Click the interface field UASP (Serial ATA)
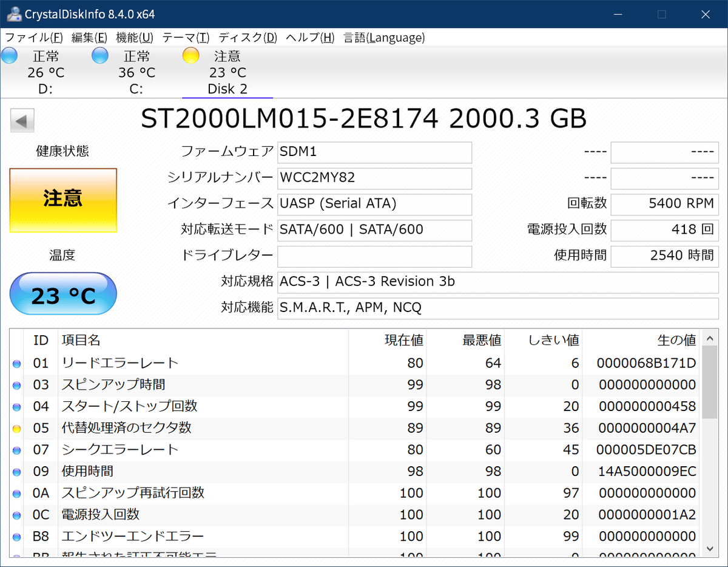 point(374,204)
